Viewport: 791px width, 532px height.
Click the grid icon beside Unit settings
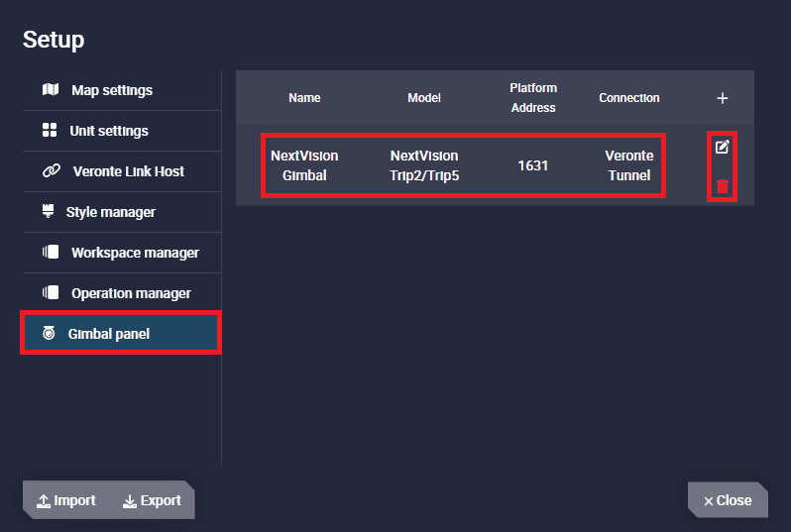pyautogui.click(x=50, y=130)
